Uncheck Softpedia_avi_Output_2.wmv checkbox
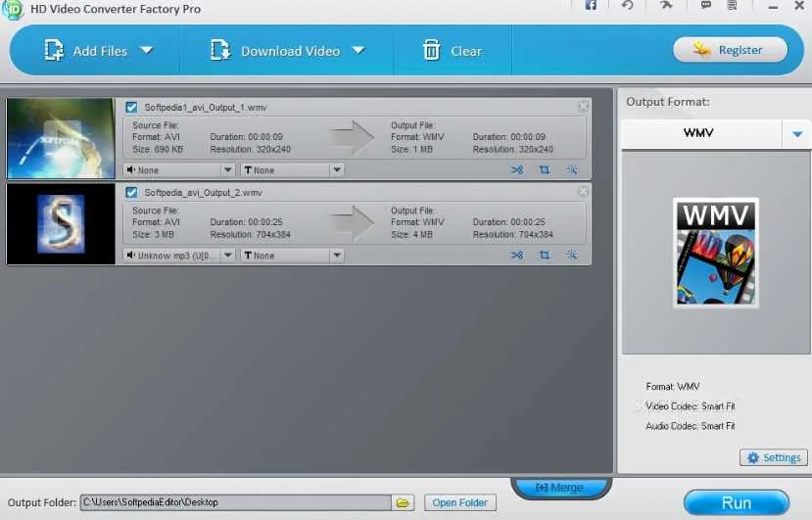 pos(131,192)
